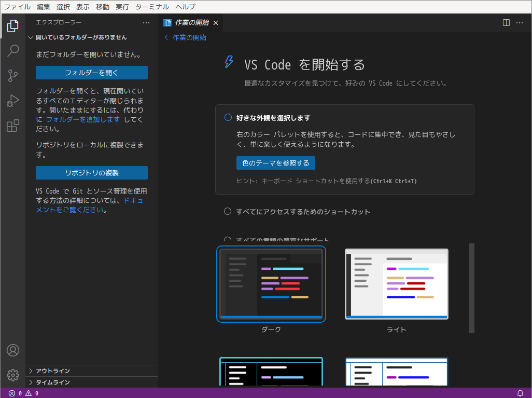532x398 pixels.
Task: Choose the dark high contrast theme thumbnail
Action: [271, 371]
